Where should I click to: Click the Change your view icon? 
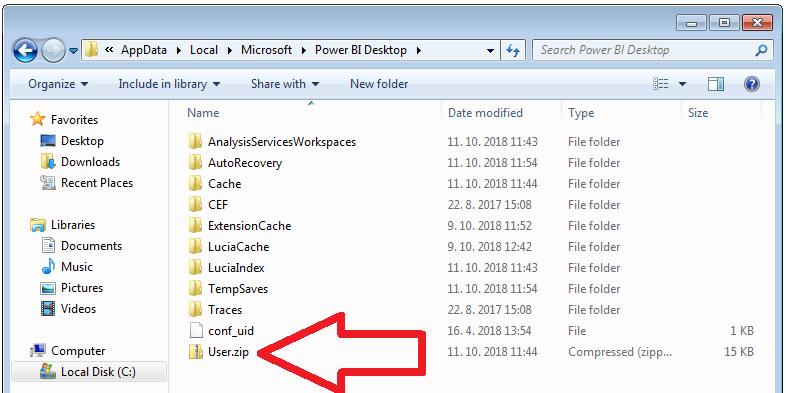tap(661, 84)
